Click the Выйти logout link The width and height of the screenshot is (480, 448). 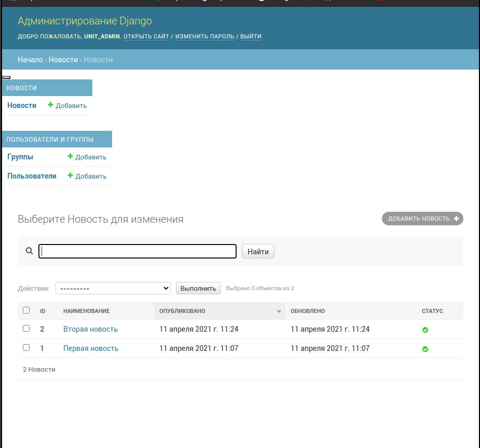tap(251, 36)
